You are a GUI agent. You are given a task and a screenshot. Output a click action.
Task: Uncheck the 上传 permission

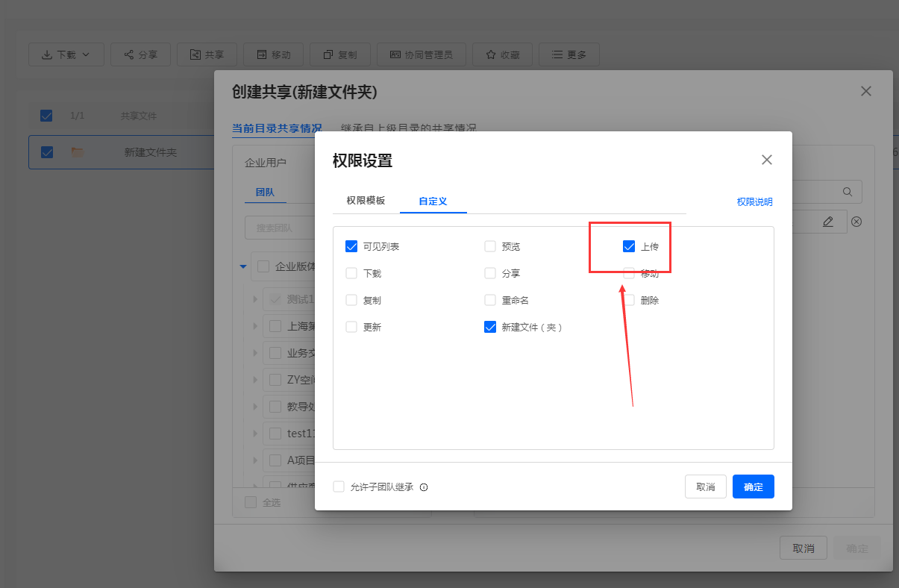629,246
